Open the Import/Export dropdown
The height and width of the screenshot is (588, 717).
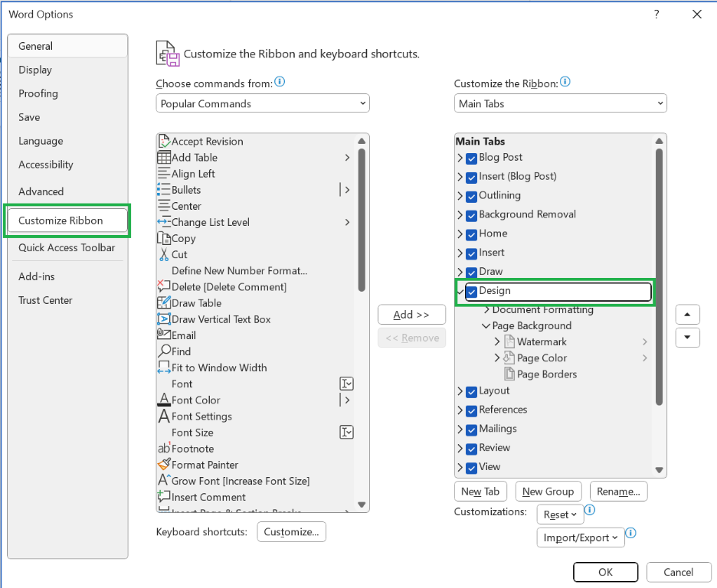[581, 537]
